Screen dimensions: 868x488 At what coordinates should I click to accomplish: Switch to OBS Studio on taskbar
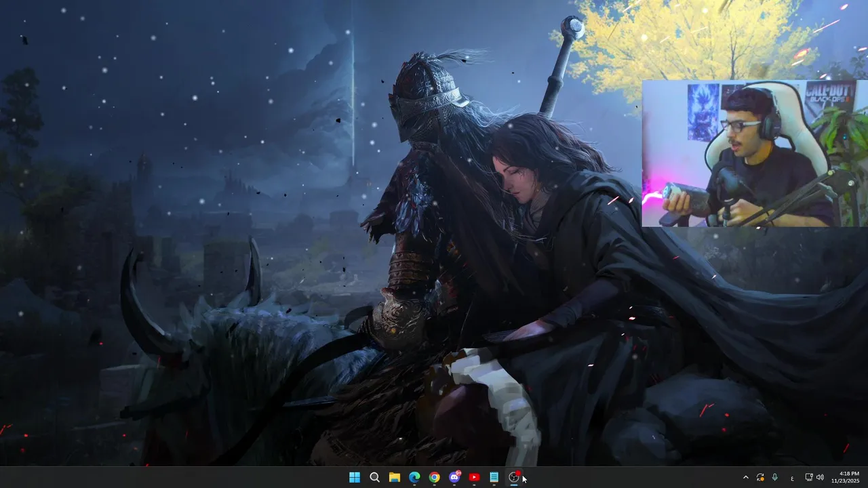pos(514,477)
